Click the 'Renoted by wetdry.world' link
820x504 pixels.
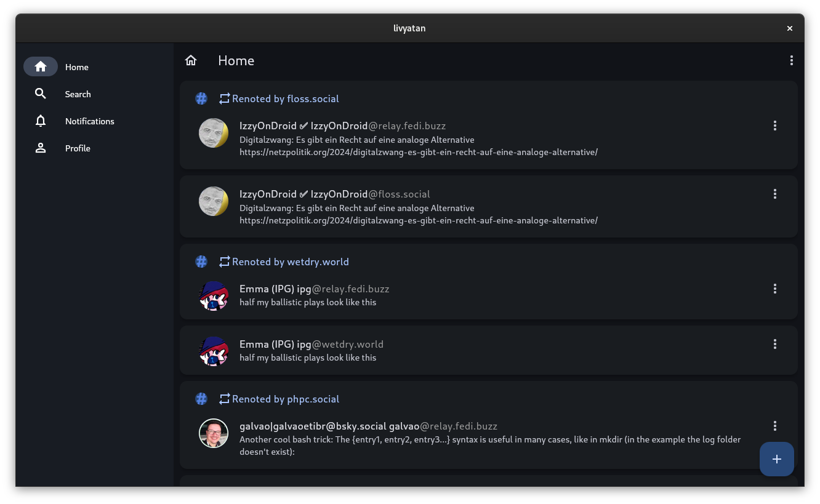point(290,262)
